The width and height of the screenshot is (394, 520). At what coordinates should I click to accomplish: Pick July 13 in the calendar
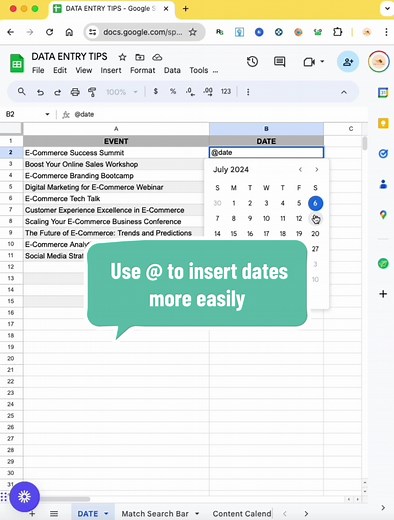tap(315, 219)
